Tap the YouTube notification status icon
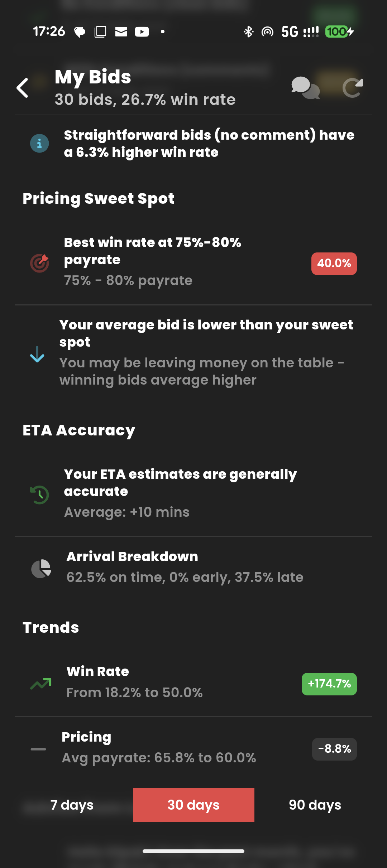 (142, 32)
